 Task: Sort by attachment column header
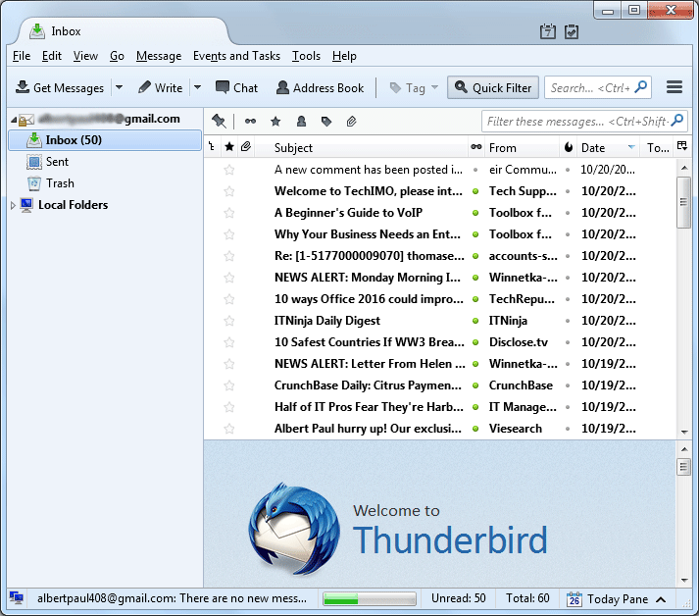coord(246,147)
